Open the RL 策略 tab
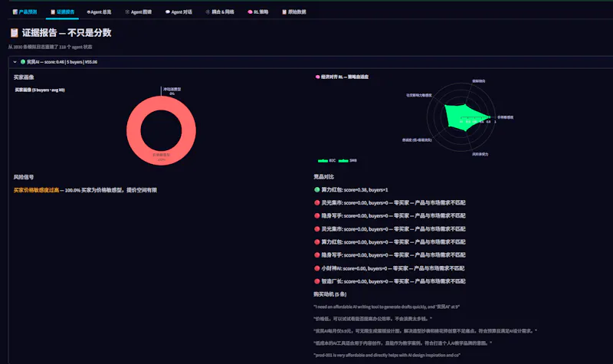Screen dimensions: 613x364 pyautogui.click(x=258, y=12)
